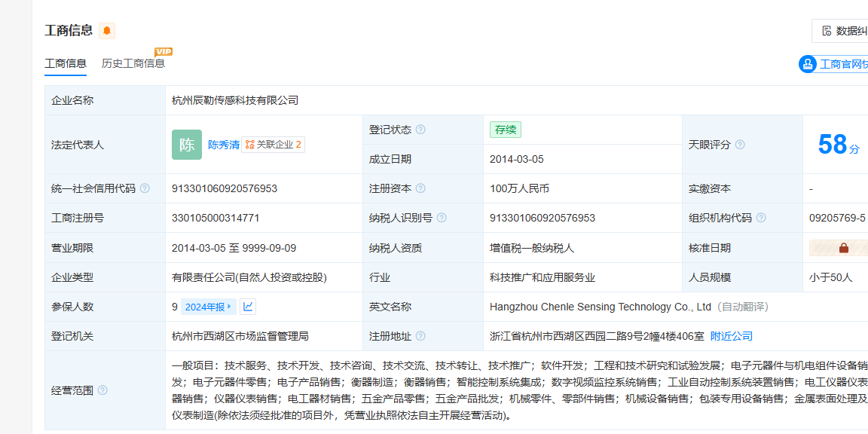Click the 工商官网 blue circle icon

point(807,64)
